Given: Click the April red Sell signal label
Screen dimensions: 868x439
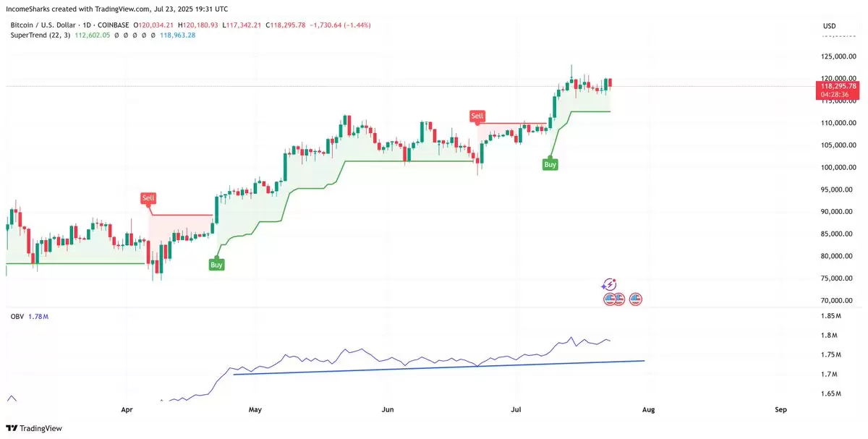Looking at the screenshot, I should click(x=148, y=197).
